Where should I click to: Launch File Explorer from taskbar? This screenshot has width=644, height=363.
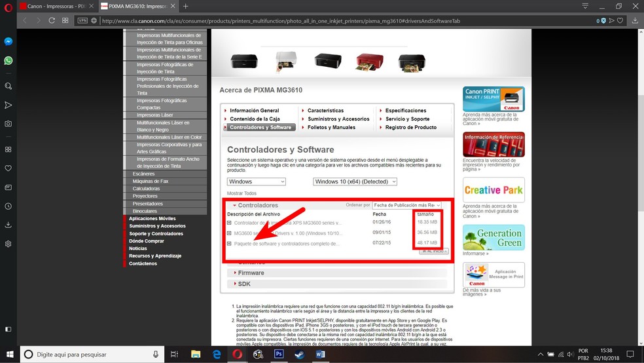click(x=196, y=354)
